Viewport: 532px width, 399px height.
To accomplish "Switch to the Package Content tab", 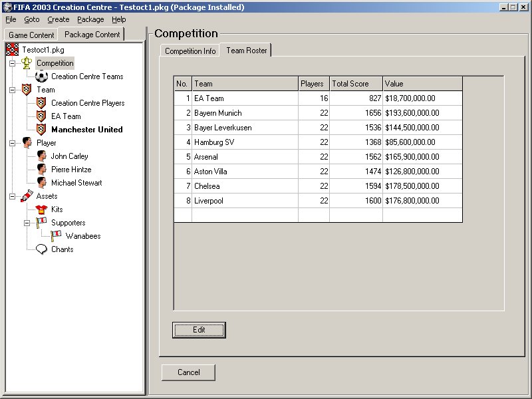I will coord(92,35).
